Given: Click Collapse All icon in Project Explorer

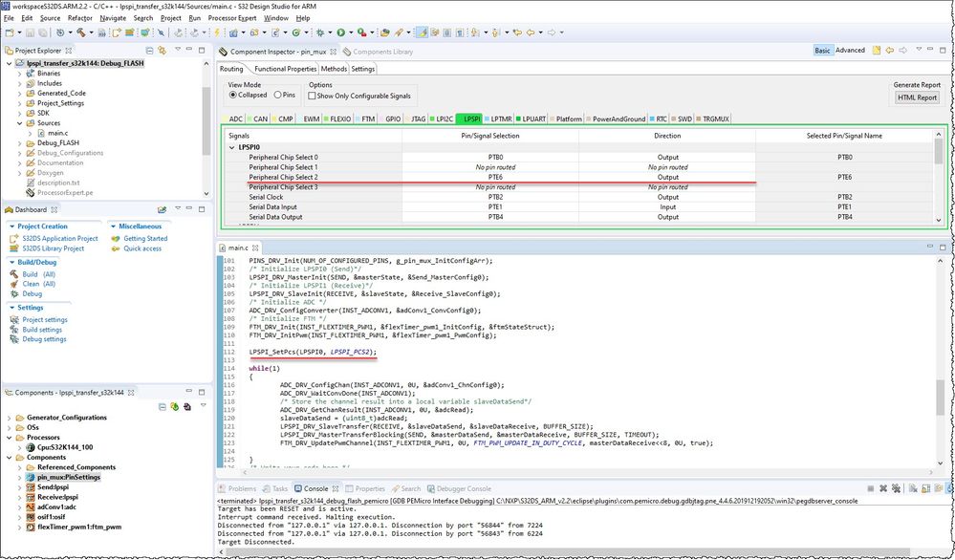Looking at the screenshot, I should coord(149,51).
